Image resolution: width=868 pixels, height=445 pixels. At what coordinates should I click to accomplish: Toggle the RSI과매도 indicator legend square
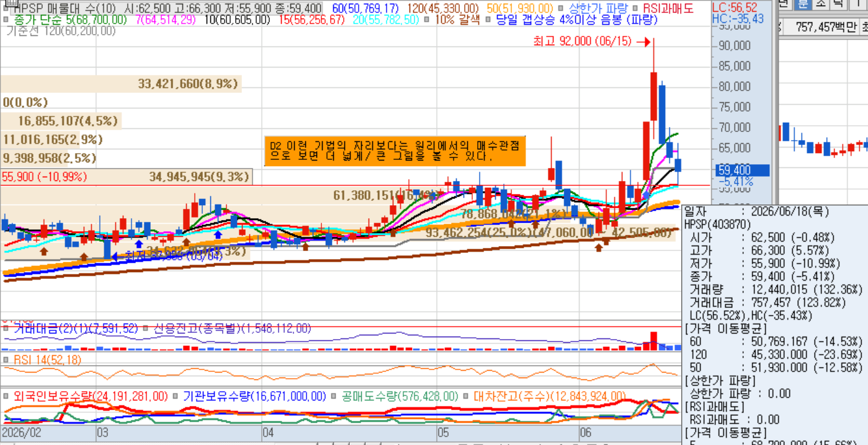coord(633,9)
